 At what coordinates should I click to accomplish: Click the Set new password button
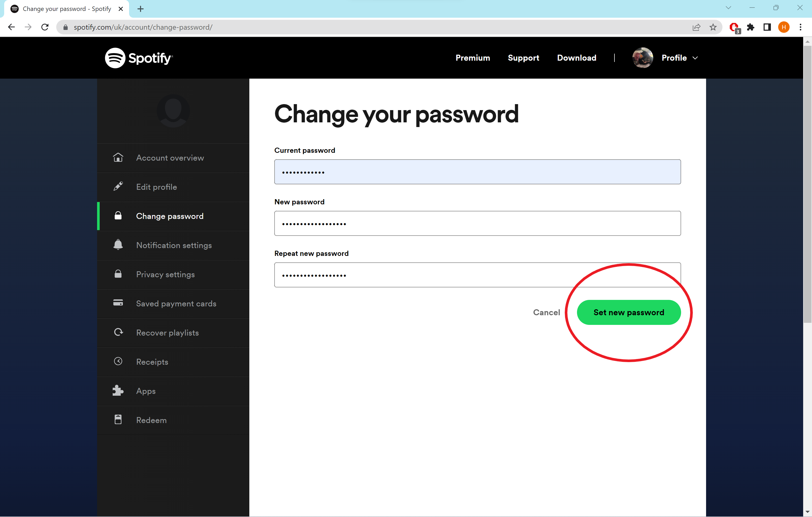tap(629, 312)
